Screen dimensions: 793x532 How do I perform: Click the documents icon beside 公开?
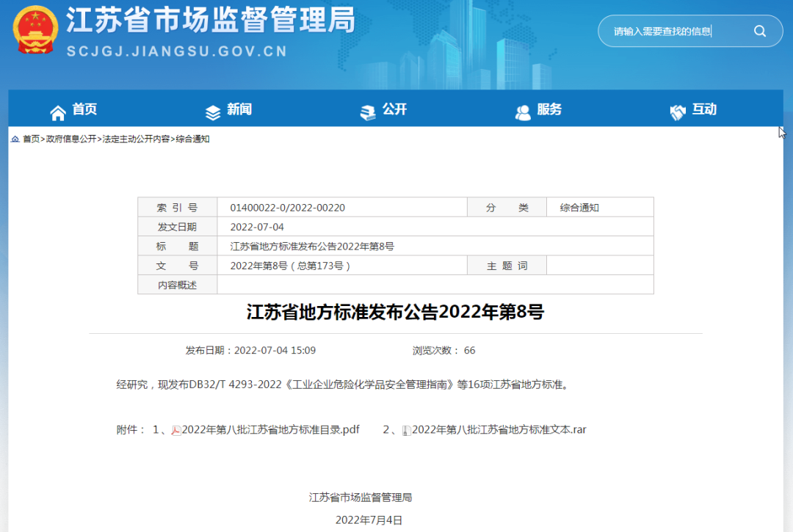(x=368, y=113)
